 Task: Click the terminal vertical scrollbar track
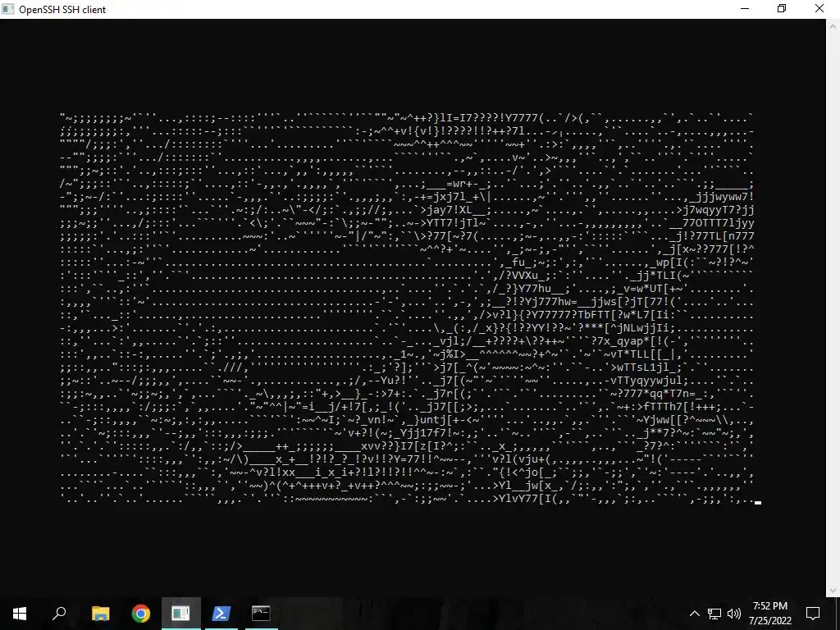833,308
